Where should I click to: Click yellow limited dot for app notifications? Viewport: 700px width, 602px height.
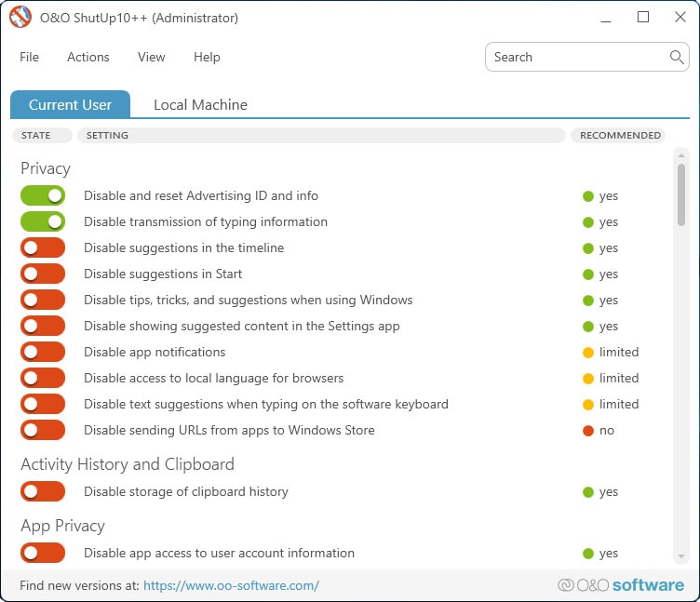coord(588,353)
